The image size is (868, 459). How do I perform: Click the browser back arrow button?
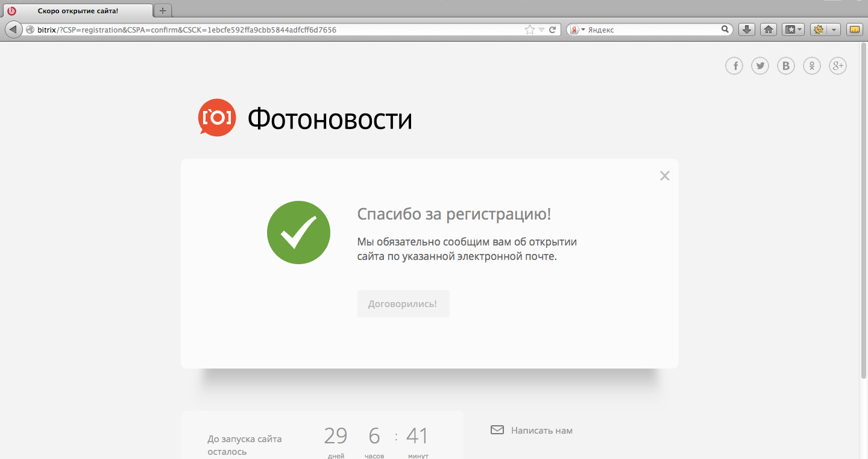tap(13, 30)
